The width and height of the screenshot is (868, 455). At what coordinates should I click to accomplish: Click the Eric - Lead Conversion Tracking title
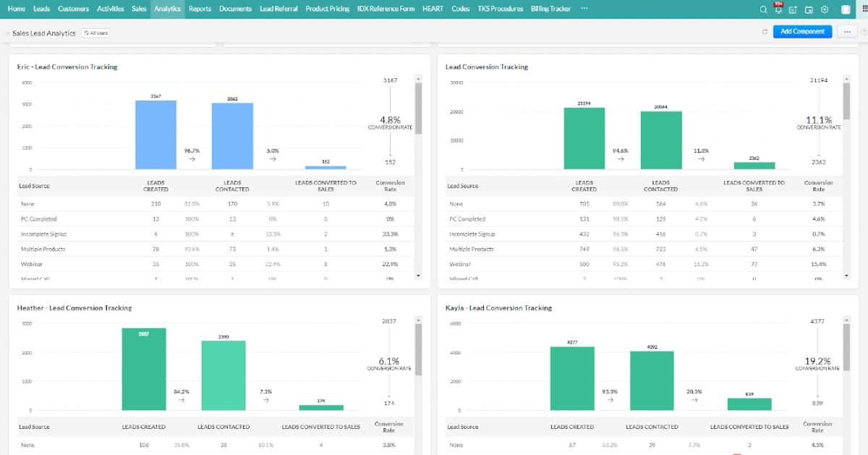(x=67, y=67)
